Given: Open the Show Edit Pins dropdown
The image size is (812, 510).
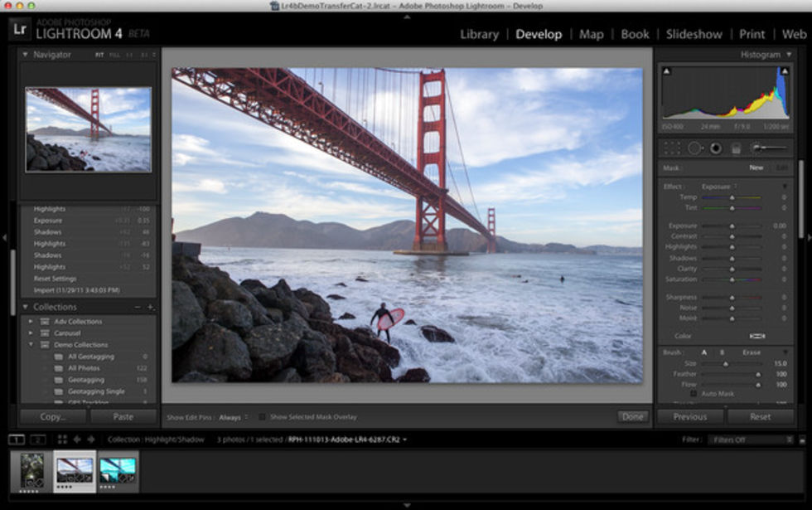Looking at the screenshot, I should [x=234, y=417].
